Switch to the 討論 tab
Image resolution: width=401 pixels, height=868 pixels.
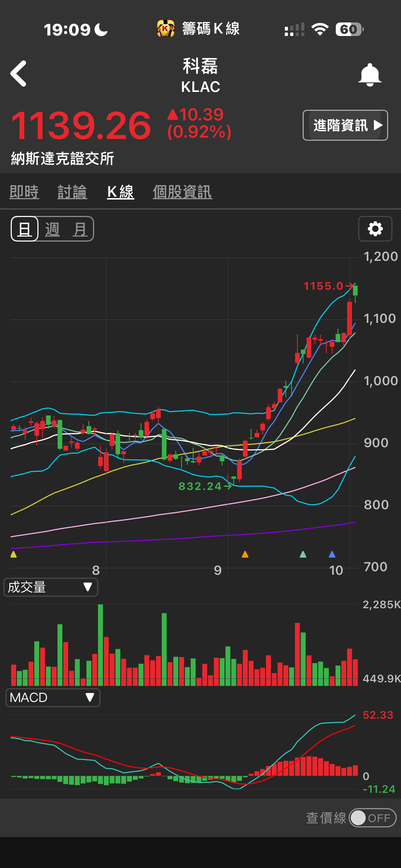[x=72, y=192]
